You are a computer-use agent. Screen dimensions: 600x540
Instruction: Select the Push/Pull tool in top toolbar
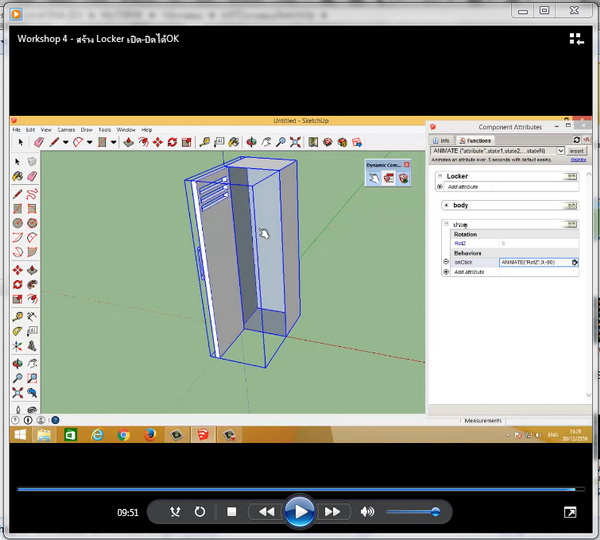click(x=128, y=142)
